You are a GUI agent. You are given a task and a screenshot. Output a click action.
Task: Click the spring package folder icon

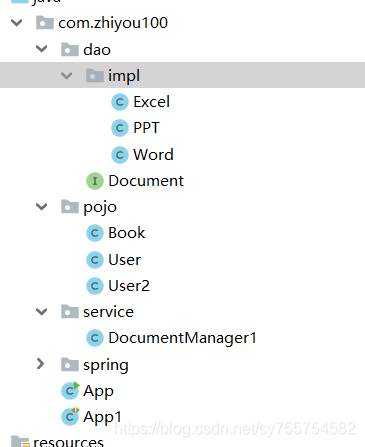[70, 364]
